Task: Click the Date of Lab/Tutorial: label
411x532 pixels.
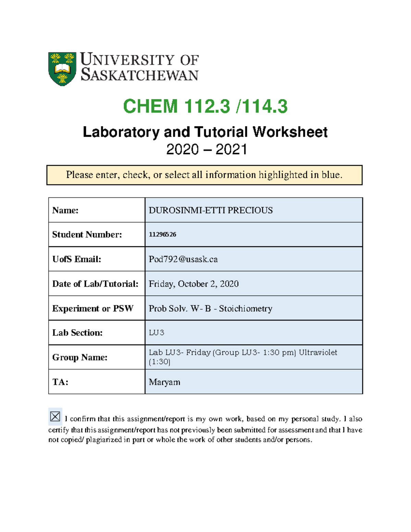Action: click(95, 284)
